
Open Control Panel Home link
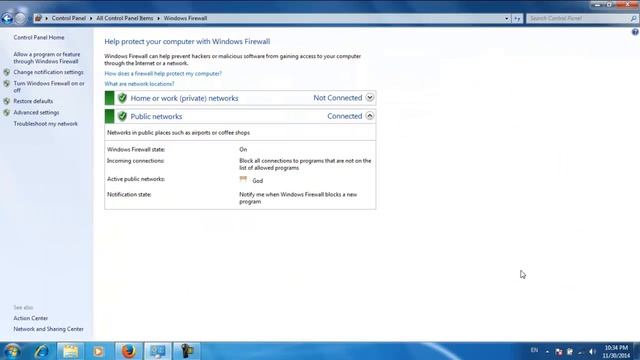39,38
